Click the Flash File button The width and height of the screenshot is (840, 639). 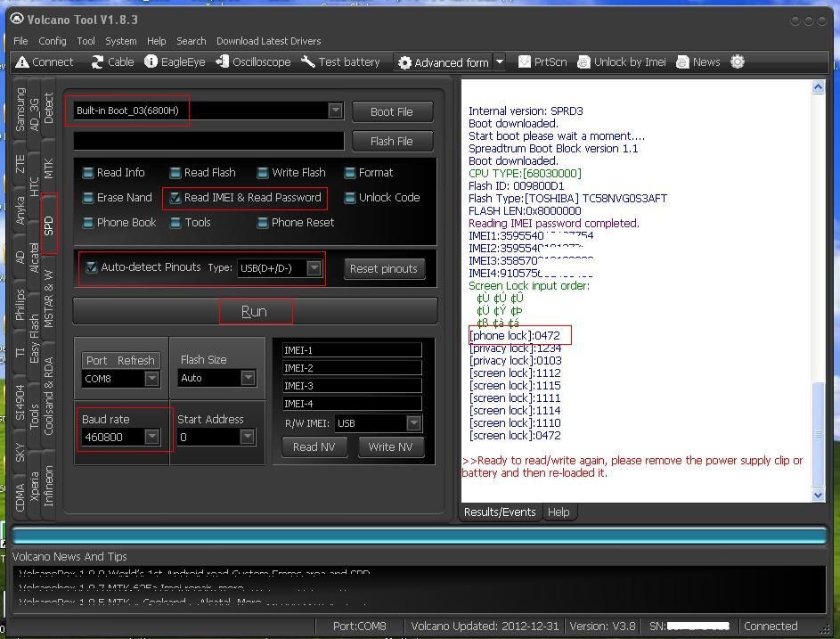(x=392, y=142)
